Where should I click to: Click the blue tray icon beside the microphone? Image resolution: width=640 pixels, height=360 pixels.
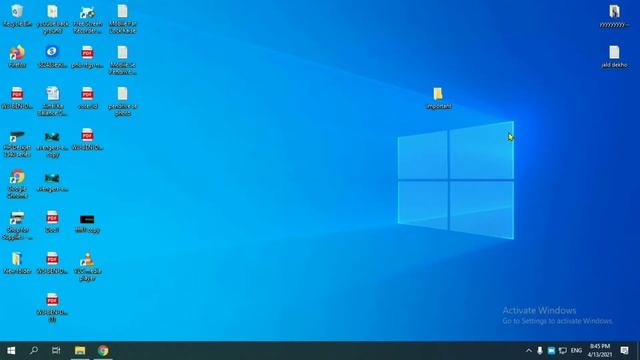click(551, 351)
